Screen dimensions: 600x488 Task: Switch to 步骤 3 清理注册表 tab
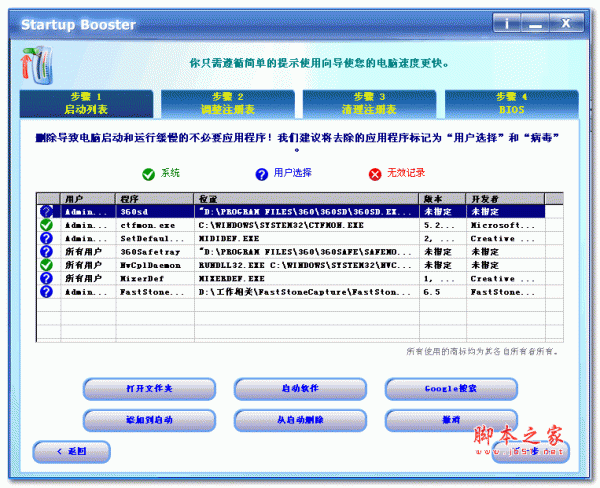point(369,103)
